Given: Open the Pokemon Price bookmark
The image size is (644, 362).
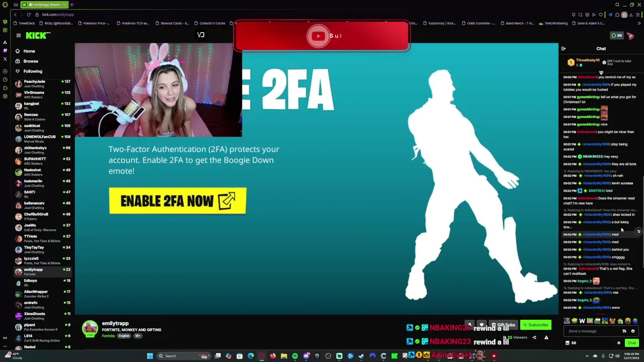Looking at the screenshot, I should (94, 23).
